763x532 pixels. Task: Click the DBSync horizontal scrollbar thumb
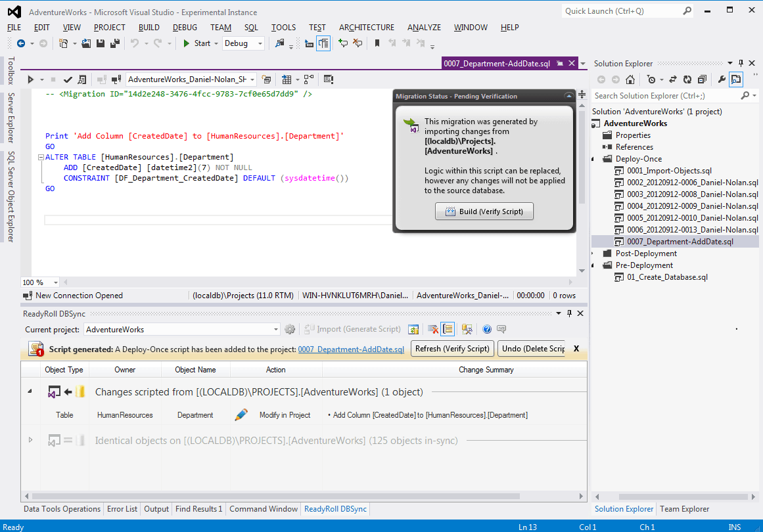(275, 496)
